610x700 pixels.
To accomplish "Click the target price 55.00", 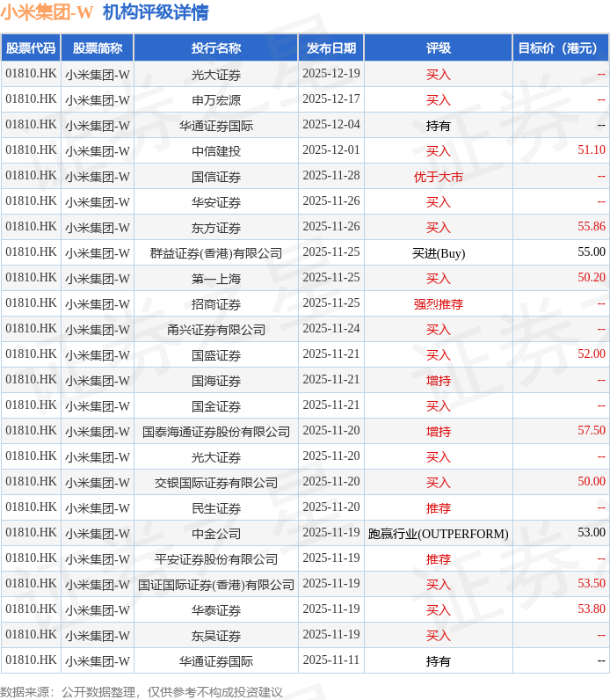I will click(x=592, y=252).
